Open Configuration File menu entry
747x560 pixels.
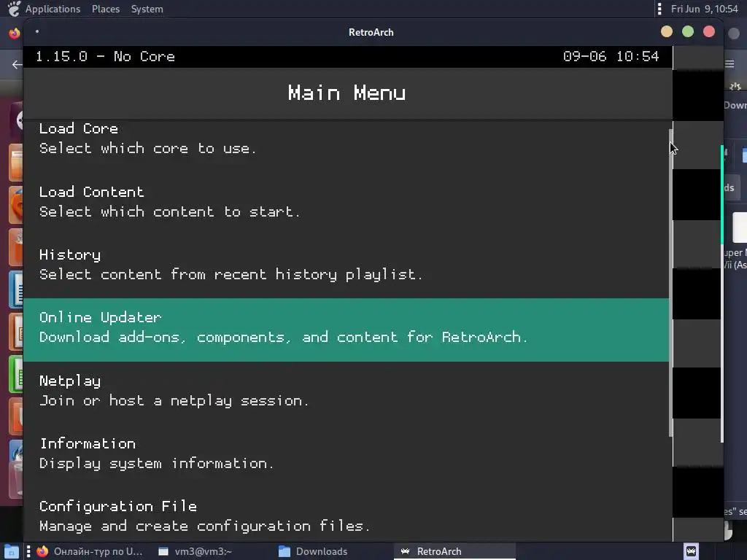[x=346, y=516]
